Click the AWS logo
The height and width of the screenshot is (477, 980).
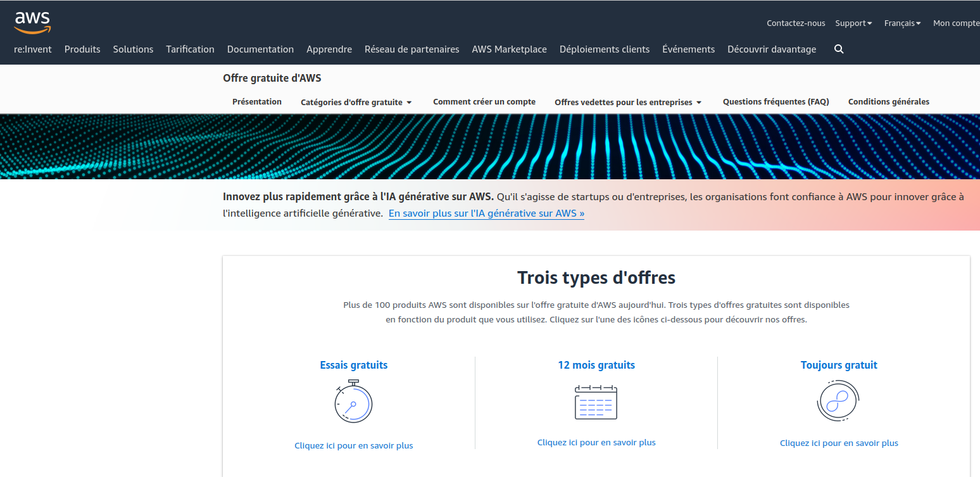coord(32,22)
